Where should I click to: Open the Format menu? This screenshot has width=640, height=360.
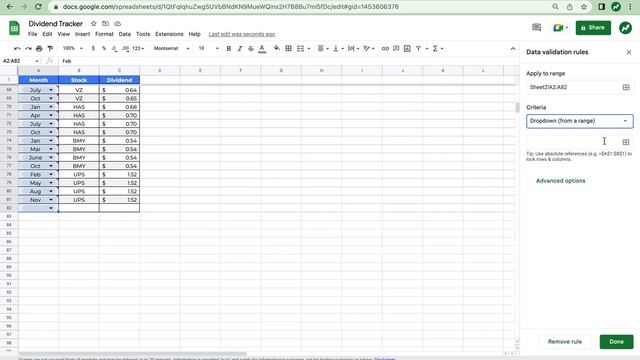pos(104,34)
